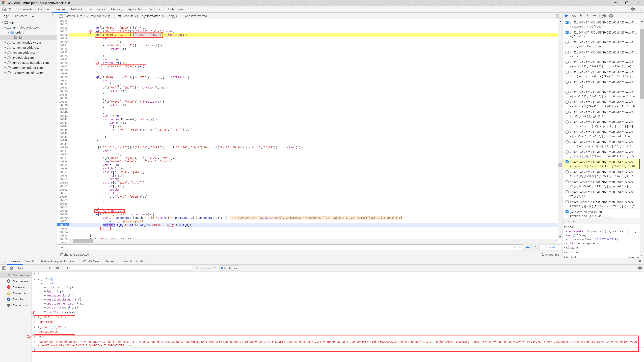Show more Sources navigator tabs chevron

(x=33, y=16)
